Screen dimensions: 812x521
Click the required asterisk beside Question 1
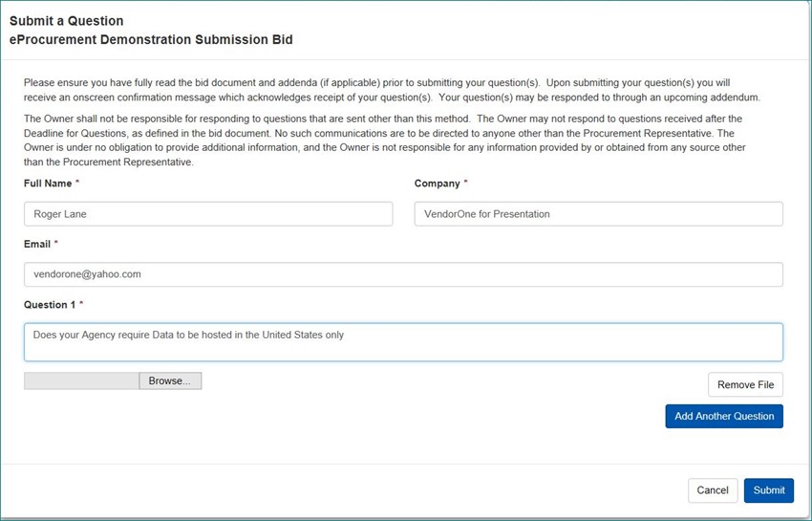click(x=81, y=304)
